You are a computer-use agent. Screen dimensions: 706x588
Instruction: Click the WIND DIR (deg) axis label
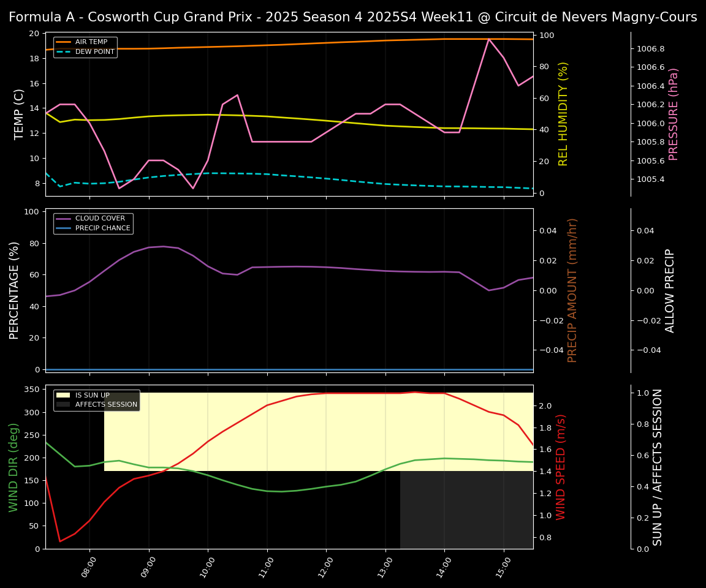pos(13,467)
